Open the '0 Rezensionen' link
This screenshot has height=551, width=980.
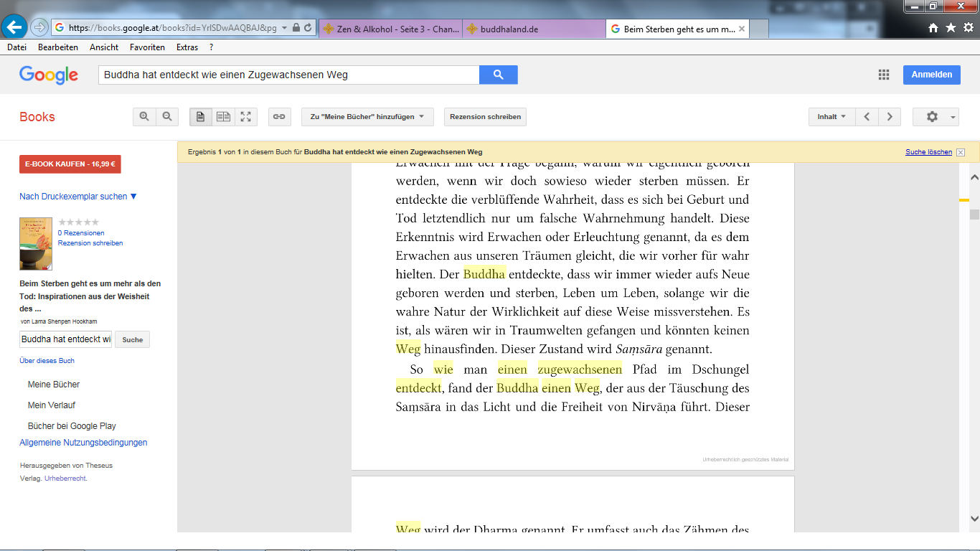[81, 233]
